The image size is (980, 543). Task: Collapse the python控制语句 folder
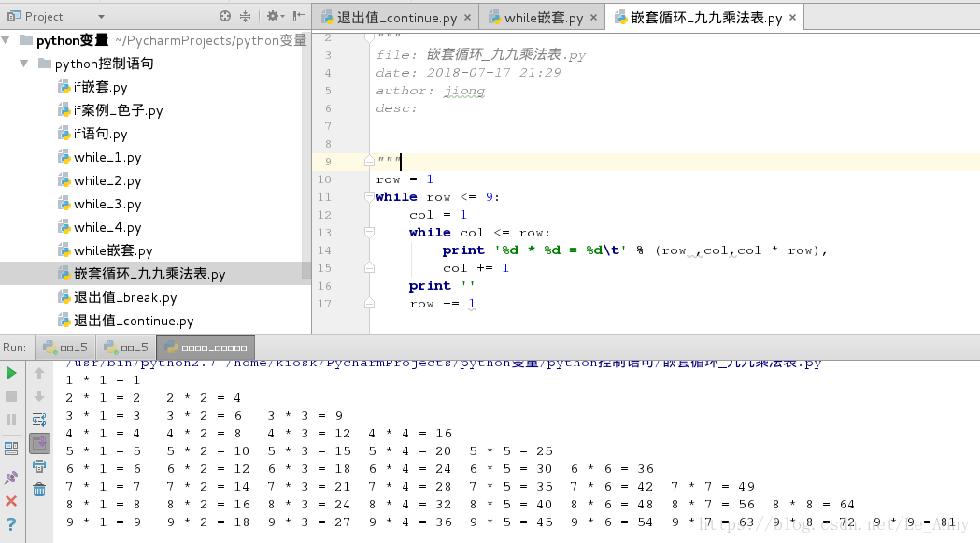(x=23, y=64)
